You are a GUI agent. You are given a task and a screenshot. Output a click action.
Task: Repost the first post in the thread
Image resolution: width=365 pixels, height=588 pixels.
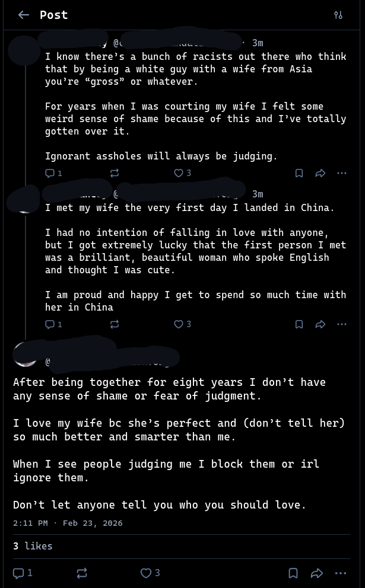(115, 173)
